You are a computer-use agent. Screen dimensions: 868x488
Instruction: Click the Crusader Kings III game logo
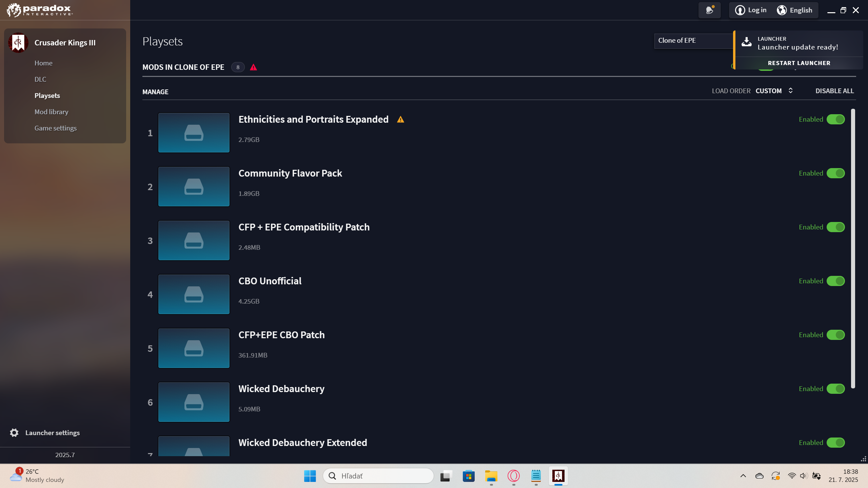pyautogui.click(x=18, y=43)
